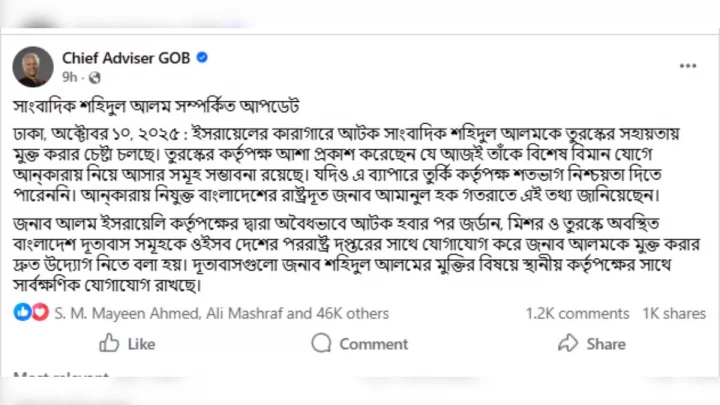The width and height of the screenshot is (720, 405).
Task: Click the public audience globe icon
Action: coord(94,77)
